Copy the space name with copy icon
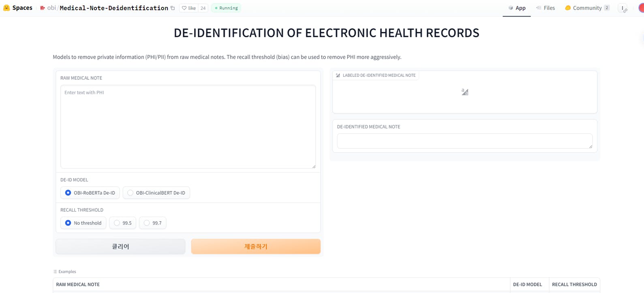Screen dimensions: 644x293 173,8
